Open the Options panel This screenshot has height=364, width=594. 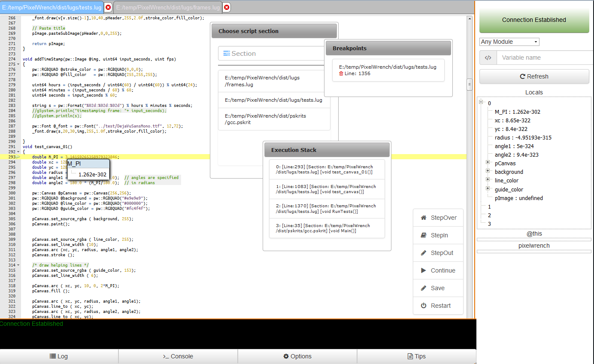[297, 356]
